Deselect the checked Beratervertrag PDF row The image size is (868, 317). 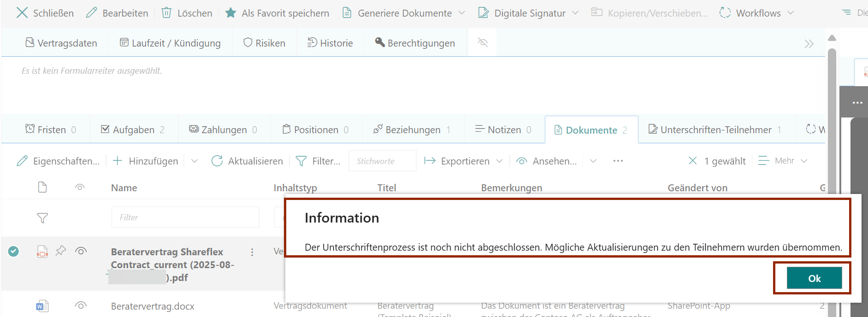(x=14, y=251)
